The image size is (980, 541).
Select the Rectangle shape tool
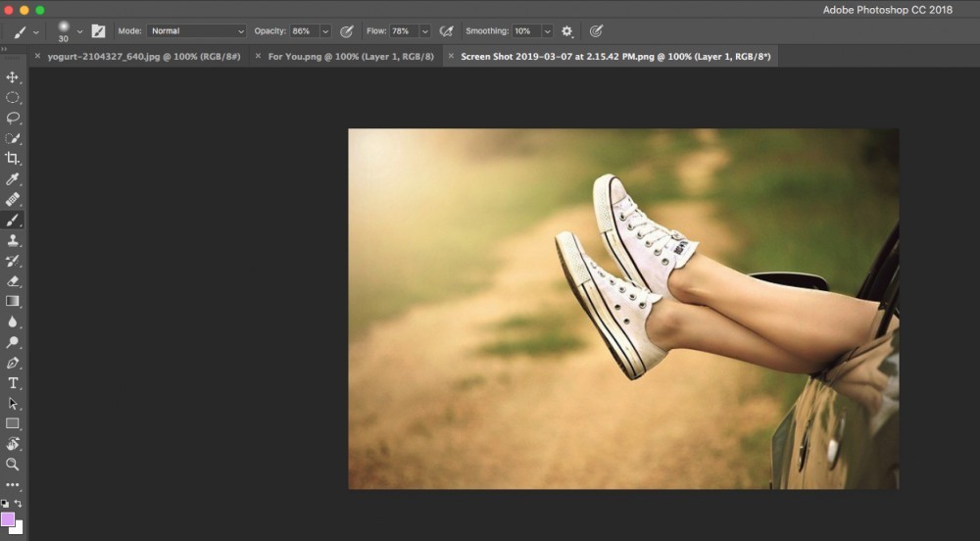pos(13,423)
